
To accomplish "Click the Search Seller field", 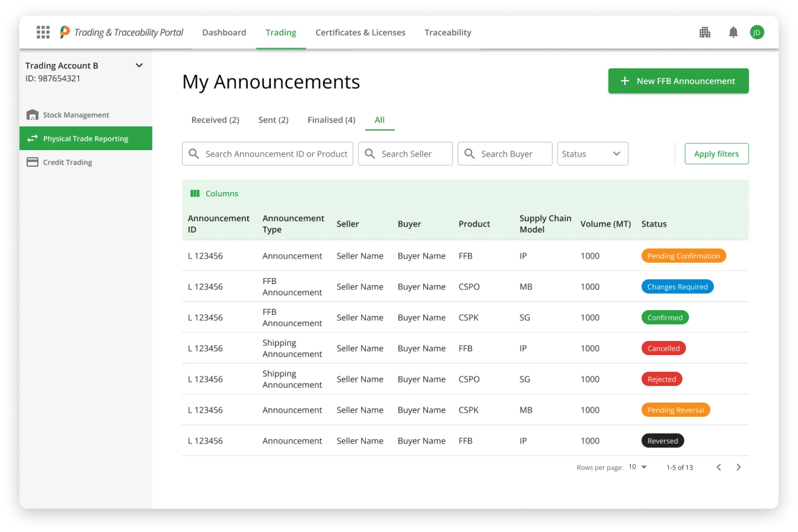I will pos(405,154).
